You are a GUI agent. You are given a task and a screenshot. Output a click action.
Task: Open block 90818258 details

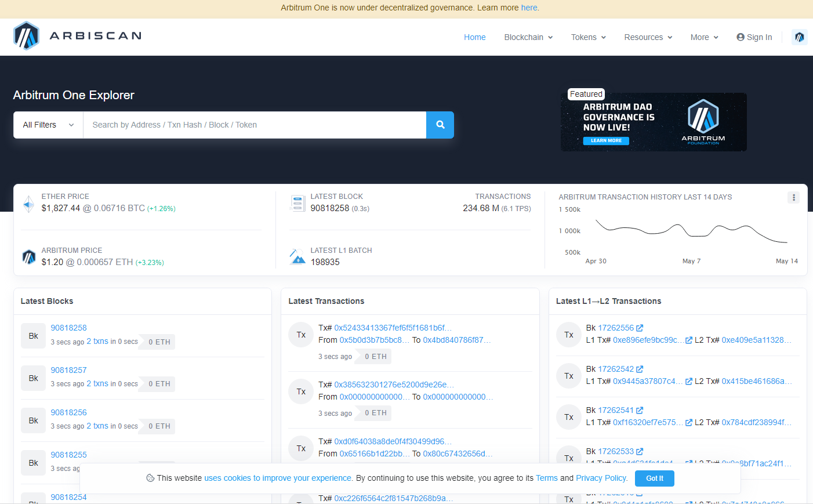68,328
